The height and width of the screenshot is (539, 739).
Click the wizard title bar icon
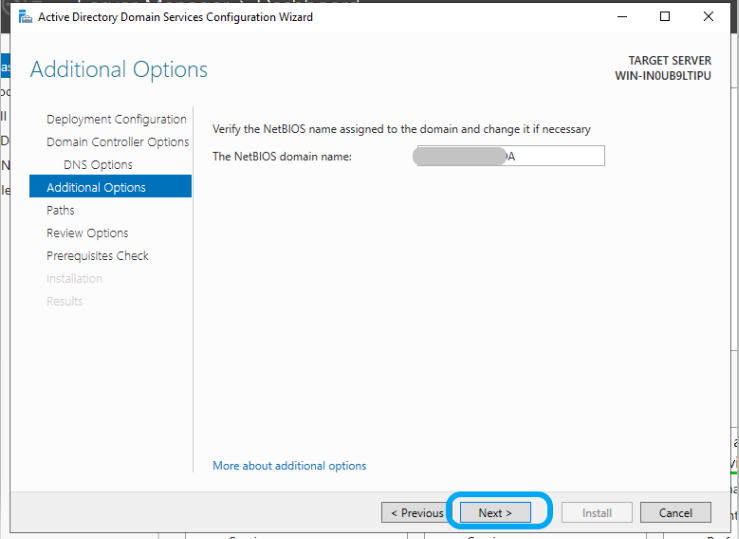click(x=25, y=17)
